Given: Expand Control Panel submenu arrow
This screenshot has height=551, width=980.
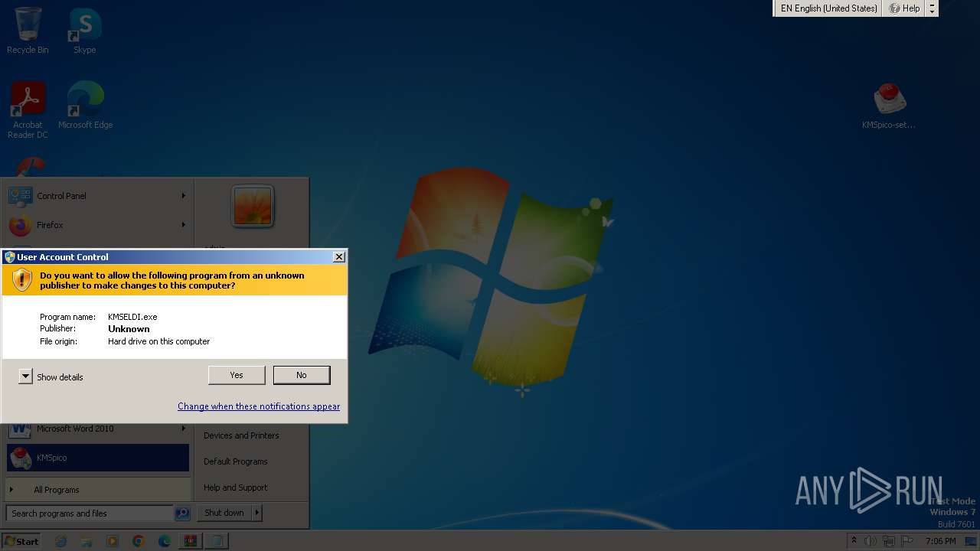Looking at the screenshot, I should pyautogui.click(x=183, y=196).
